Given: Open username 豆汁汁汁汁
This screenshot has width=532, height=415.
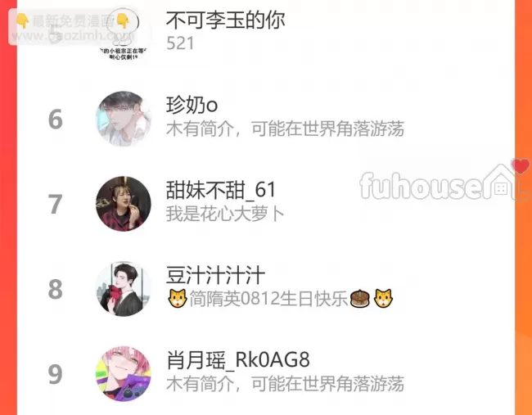Looking at the screenshot, I should point(215,275).
